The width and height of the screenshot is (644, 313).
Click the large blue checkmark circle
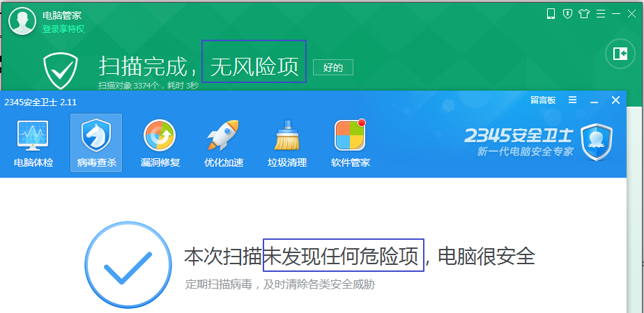point(128,264)
